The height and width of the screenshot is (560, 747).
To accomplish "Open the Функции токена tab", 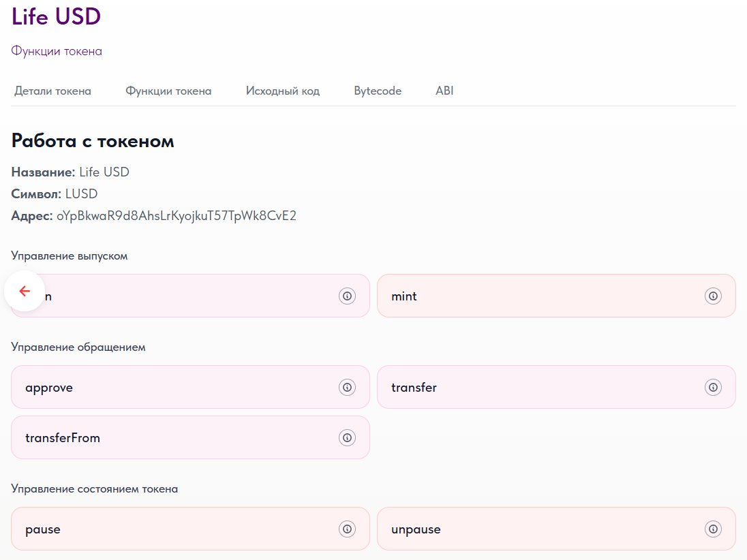I will point(168,91).
